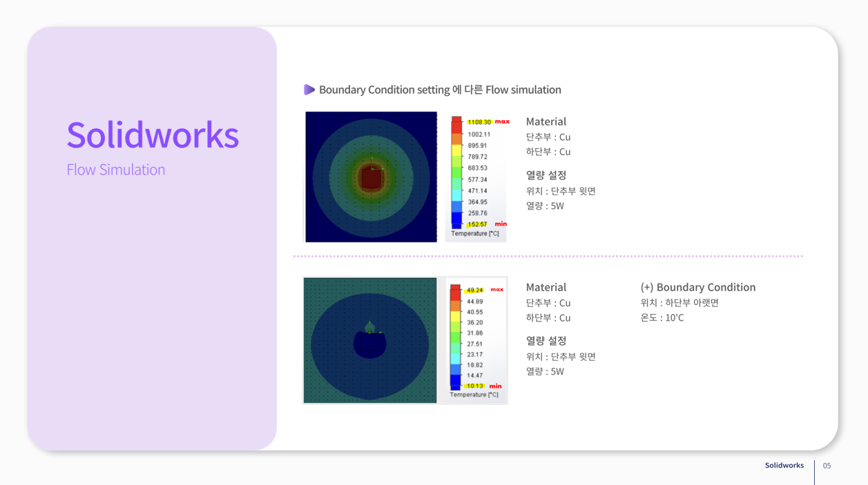
Task: Click the '577.34' legend value
Action: pos(477,179)
